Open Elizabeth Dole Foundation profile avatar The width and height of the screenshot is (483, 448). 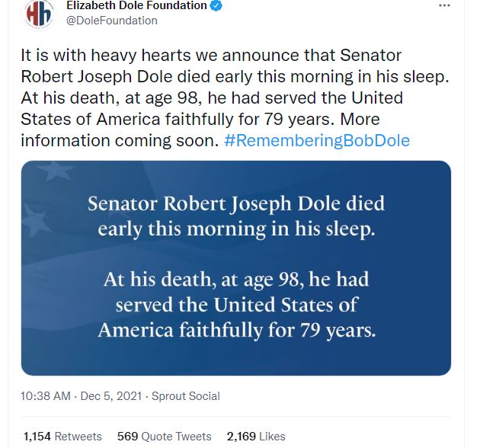[39, 14]
